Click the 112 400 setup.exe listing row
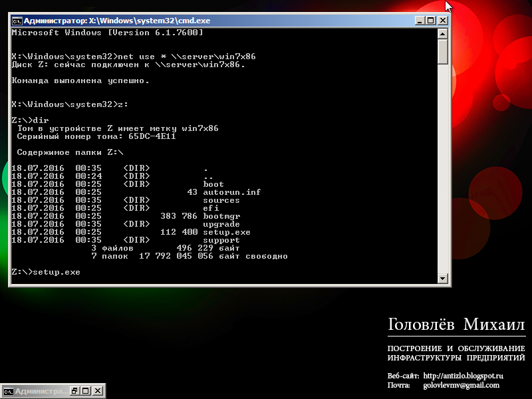Viewport: 532px width, 399px height. pos(131,232)
